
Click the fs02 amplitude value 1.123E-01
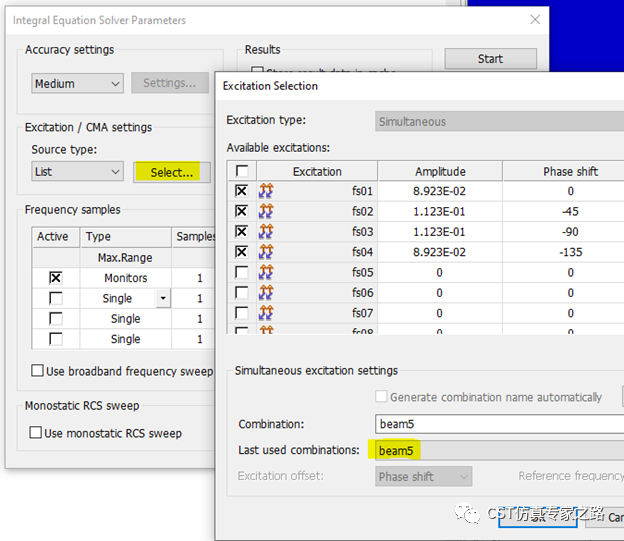pos(439,212)
